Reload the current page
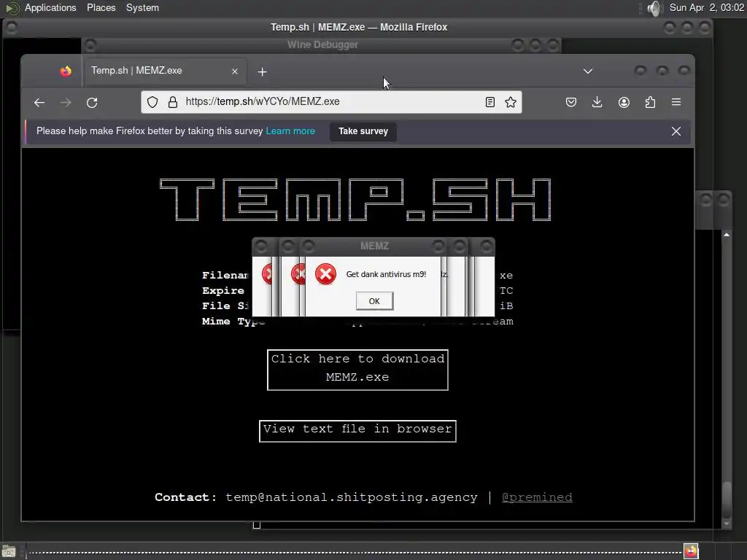747x560 pixels. [92, 102]
